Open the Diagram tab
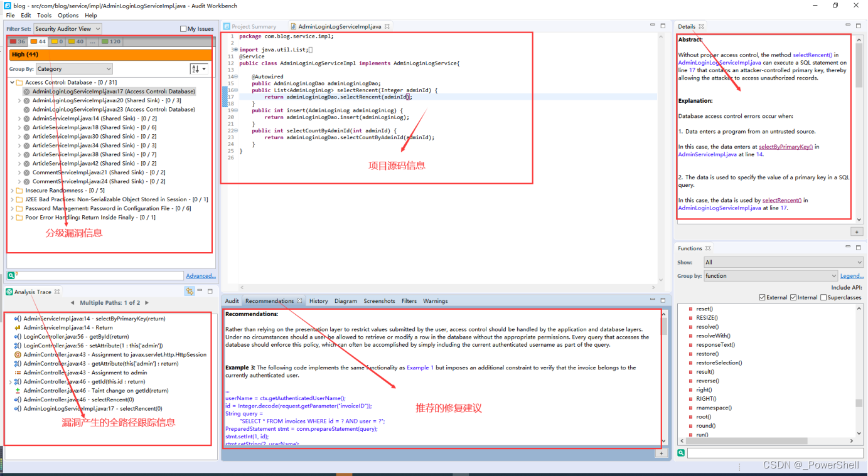This screenshot has width=868, height=476. click(x=346, y=301)
